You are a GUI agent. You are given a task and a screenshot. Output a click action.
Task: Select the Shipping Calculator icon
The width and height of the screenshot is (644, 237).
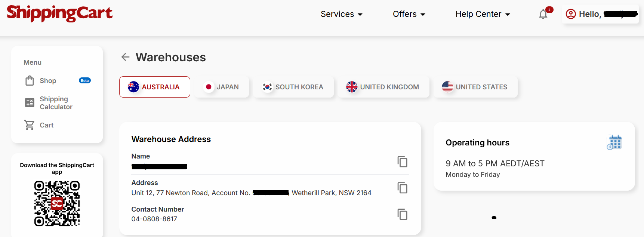30,102
